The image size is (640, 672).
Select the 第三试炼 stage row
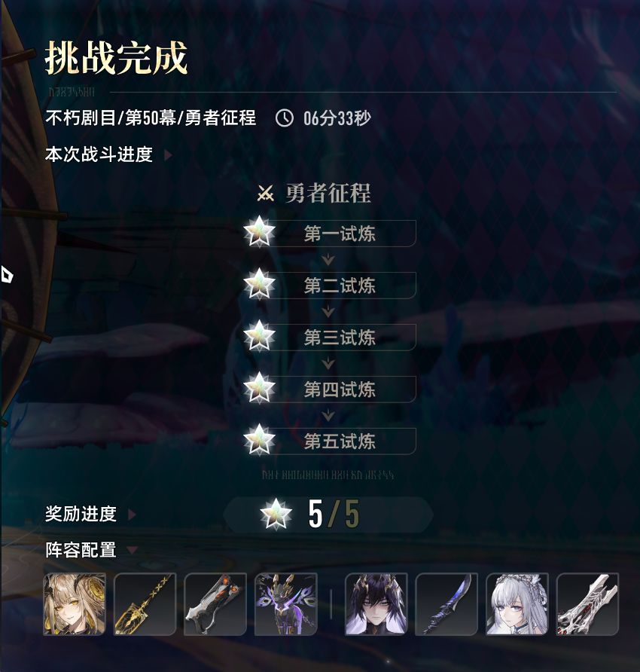[330, 337]
